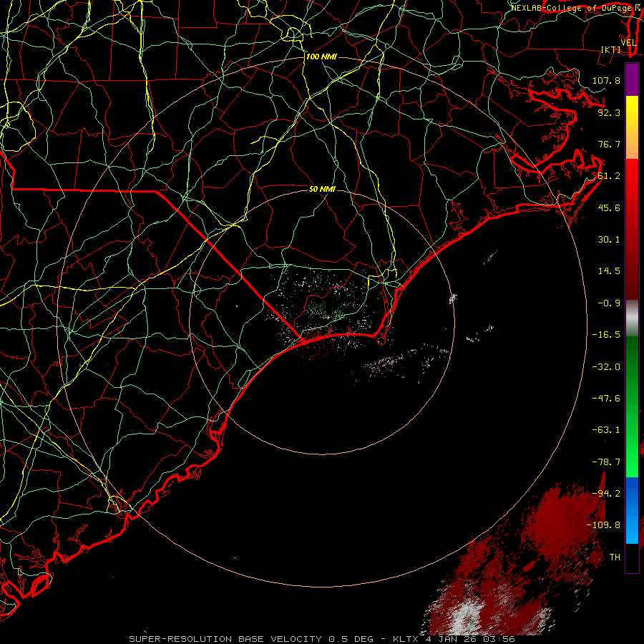Pick the black TH color bar segment
Screen dimensions: 644x644
[x=632, y=558]
